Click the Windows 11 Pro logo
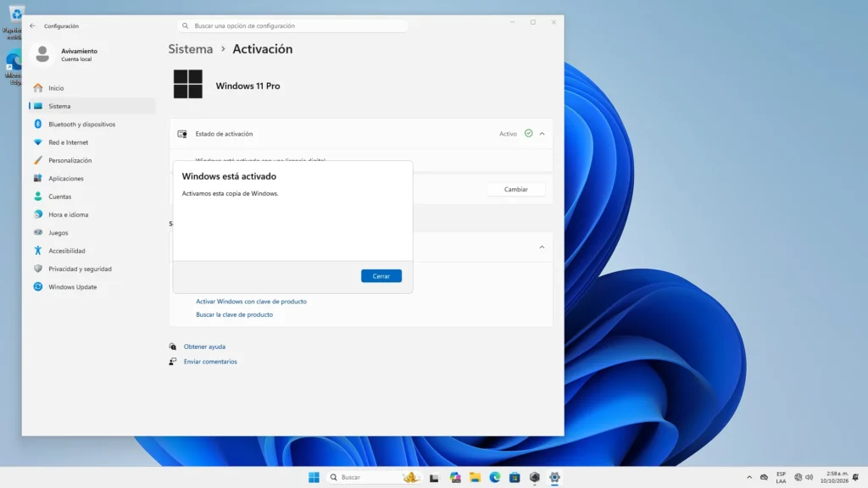The image size is (868, 488). pos(187,84)
